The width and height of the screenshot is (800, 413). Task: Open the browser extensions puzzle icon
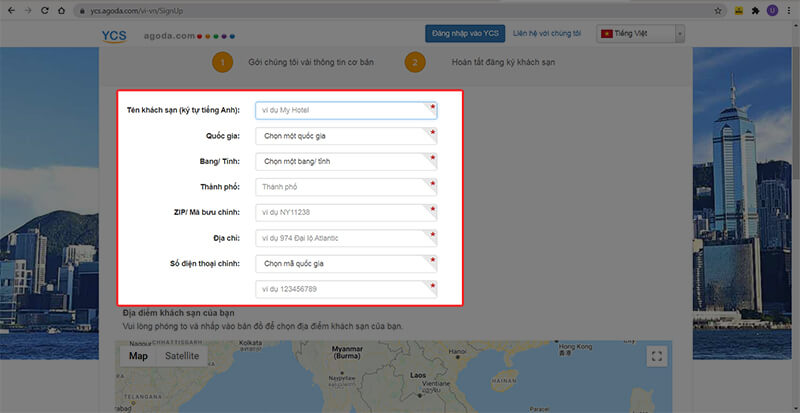point(755,10)
